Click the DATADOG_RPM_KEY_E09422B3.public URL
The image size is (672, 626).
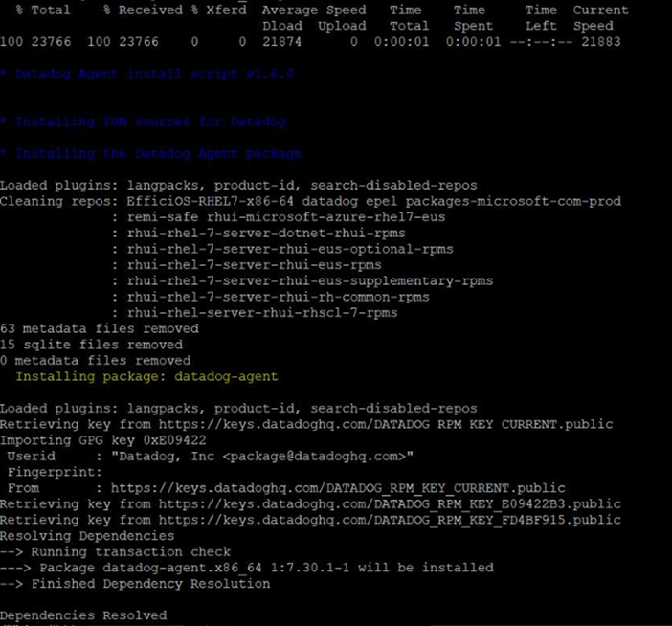[x=390, y=503]
